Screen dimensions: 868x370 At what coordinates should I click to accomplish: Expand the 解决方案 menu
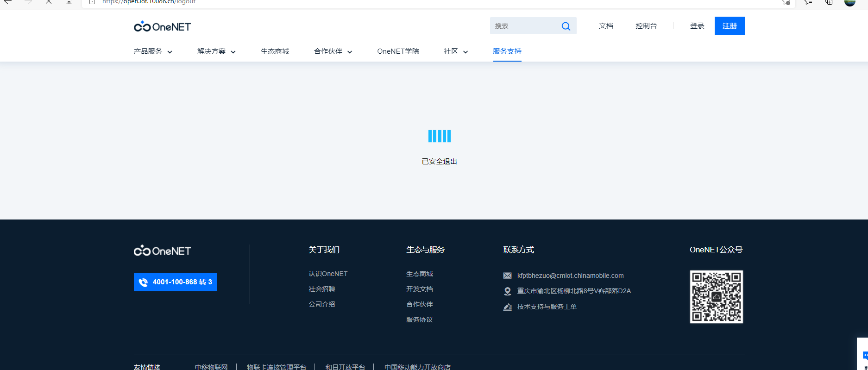pos(216,51)
